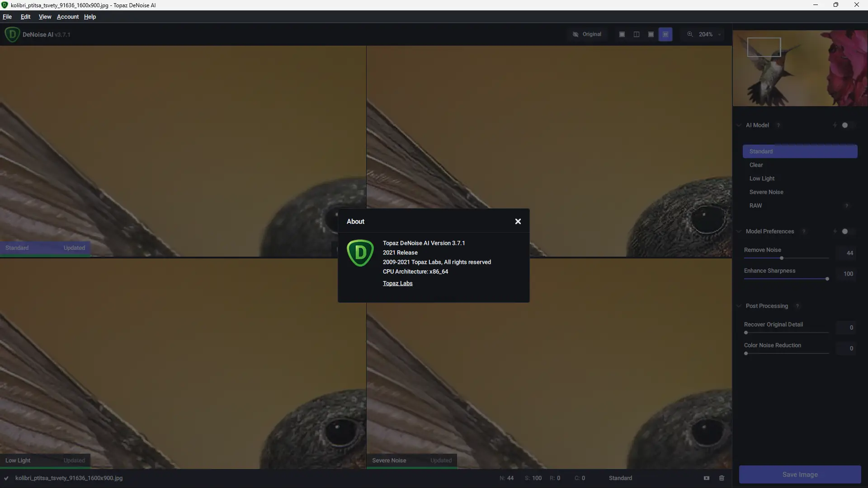Open the Account menu
Screen dimensions: 868x488
68,17
